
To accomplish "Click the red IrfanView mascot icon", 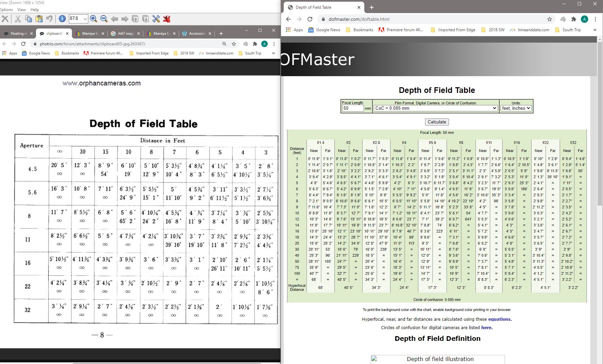I will tap(167, 19).
